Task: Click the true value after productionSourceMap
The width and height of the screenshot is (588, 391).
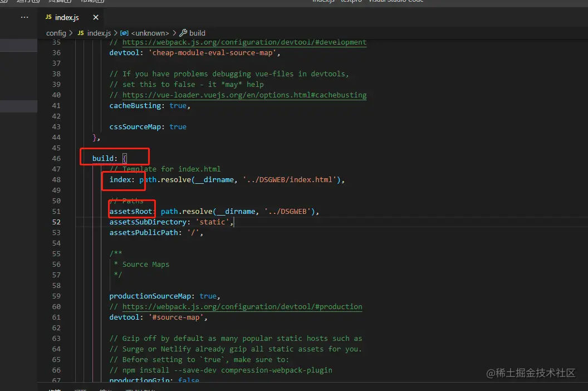Action: pyautogui.click(x=208, y=296)
